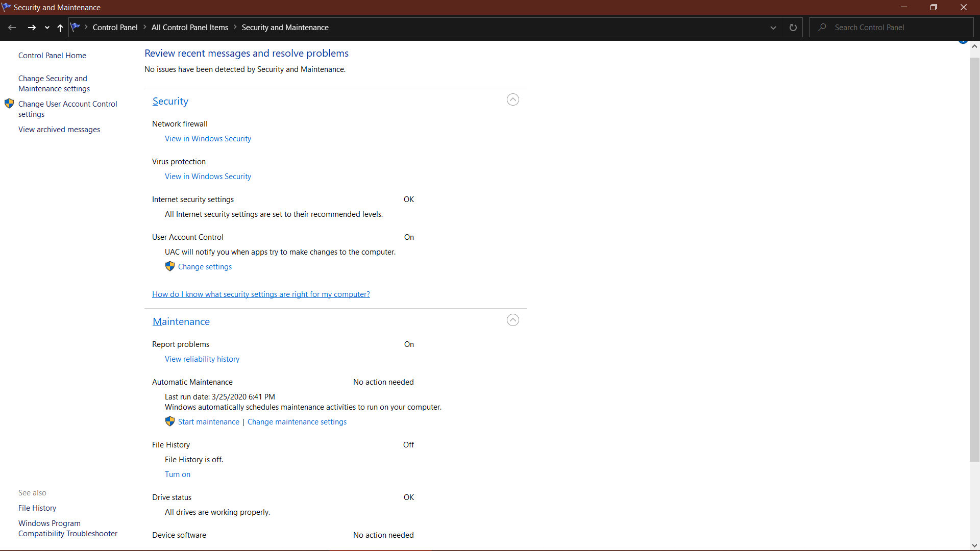
Task: Turn on File History
Action: [x=178, y=474]
